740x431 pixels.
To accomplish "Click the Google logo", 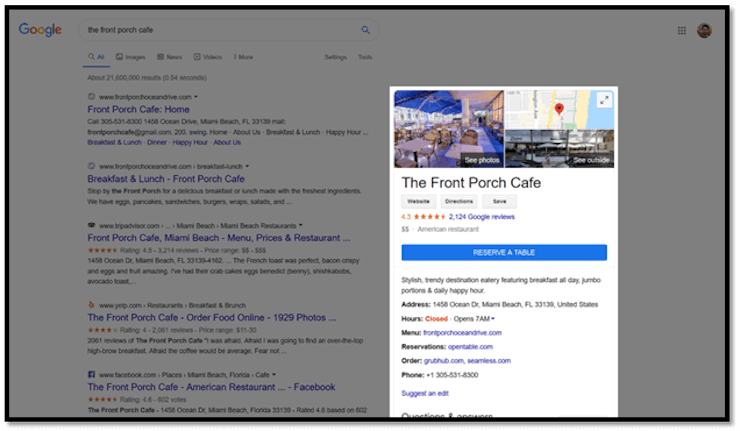I will [40, 30].
